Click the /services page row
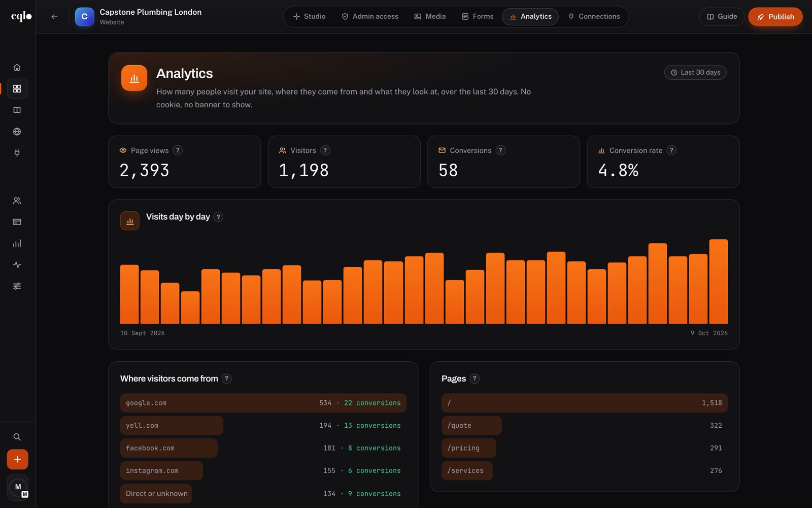This screenshot has height=508, width=812. (x=585, y=471)
